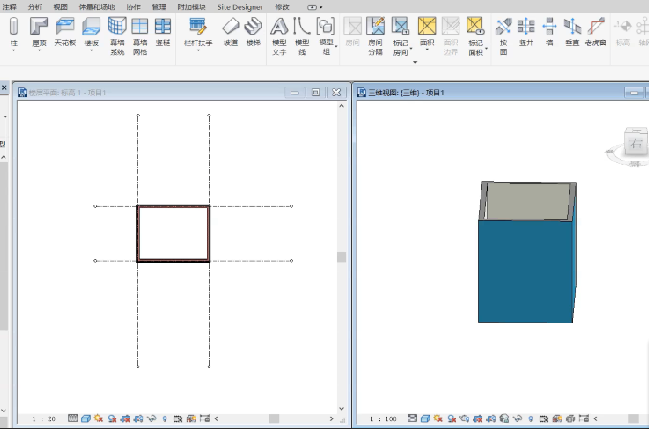
Task: Open the Site Designer ribbon tab
Action: 240,7
